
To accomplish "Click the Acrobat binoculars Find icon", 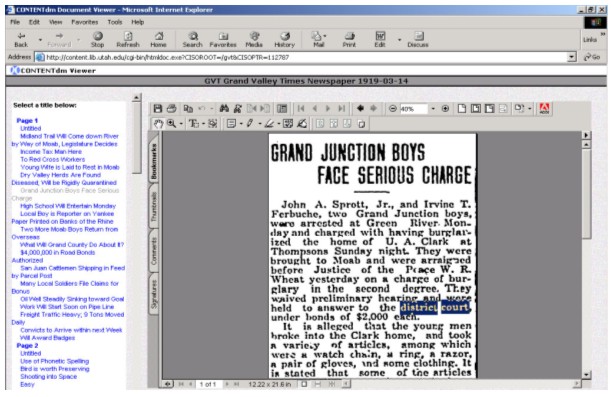I will pyautogui.click(x=224, y=108).
